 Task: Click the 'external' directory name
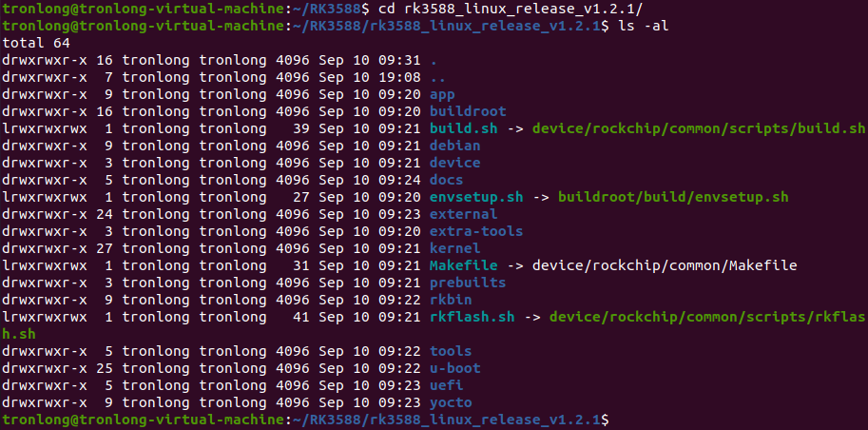click(x=463, y=214)
